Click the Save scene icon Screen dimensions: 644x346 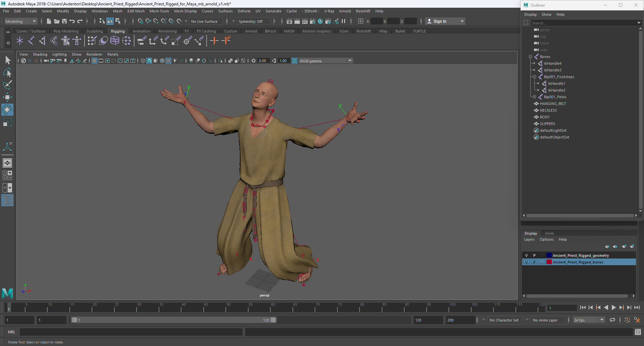[x=64, y=21]
